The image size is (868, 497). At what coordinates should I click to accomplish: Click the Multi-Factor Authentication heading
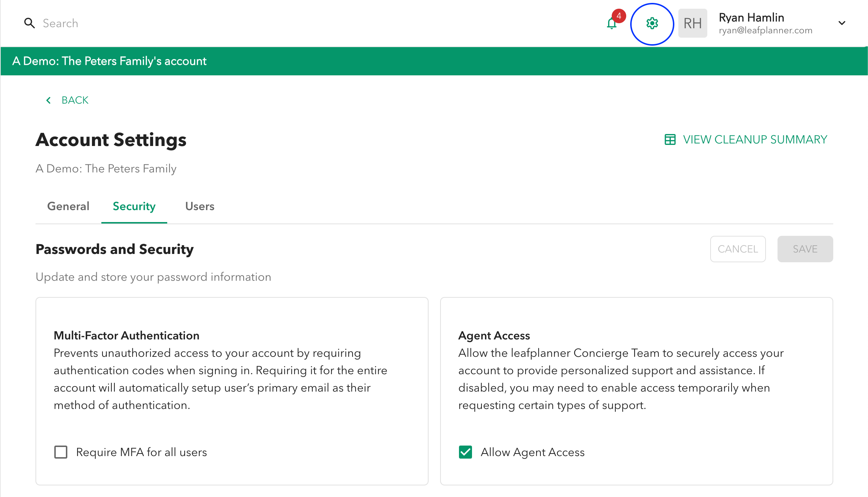[x=126, y=335]
